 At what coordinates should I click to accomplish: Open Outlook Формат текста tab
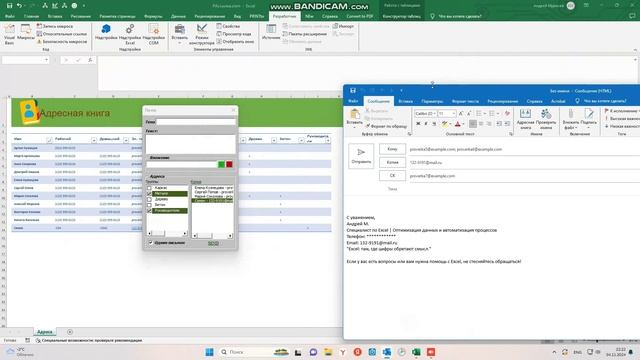pos(465,101)
